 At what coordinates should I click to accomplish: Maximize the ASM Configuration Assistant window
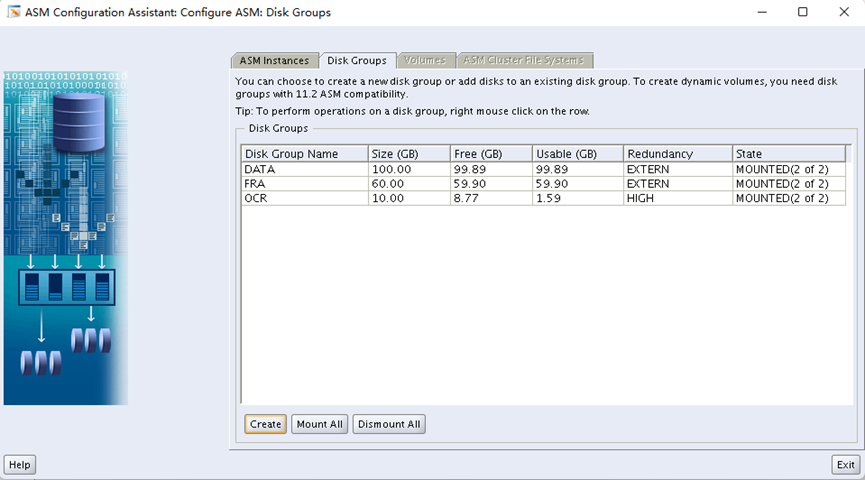pyautogui.click(x=803, y=12)
